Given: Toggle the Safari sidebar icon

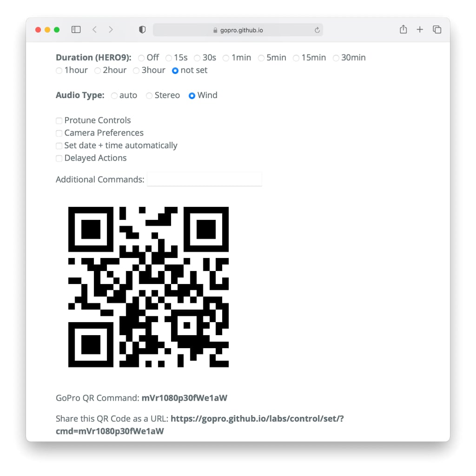Looking at the screenshot, I should [x=76, y=29].
